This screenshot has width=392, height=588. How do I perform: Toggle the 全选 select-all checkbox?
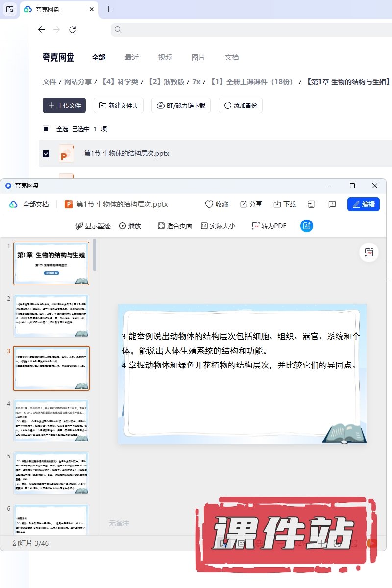(x=46, y=129)
